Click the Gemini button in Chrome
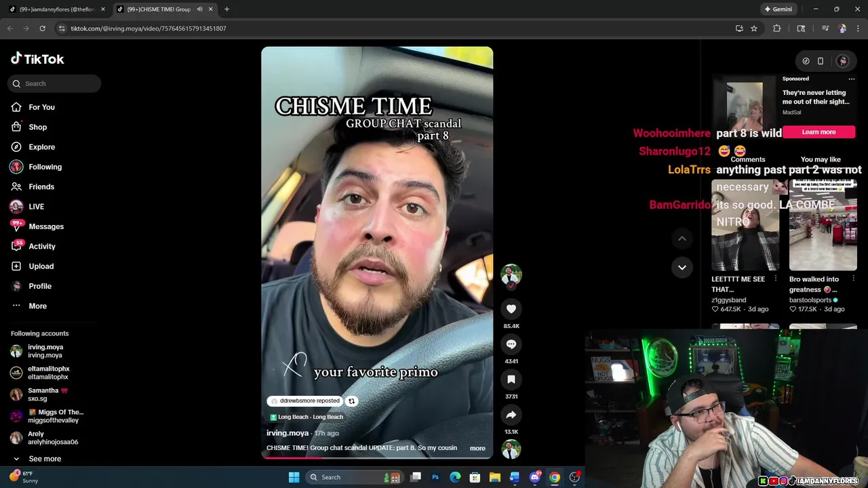The width and height of the screenshot is (868, 488). 778,9
